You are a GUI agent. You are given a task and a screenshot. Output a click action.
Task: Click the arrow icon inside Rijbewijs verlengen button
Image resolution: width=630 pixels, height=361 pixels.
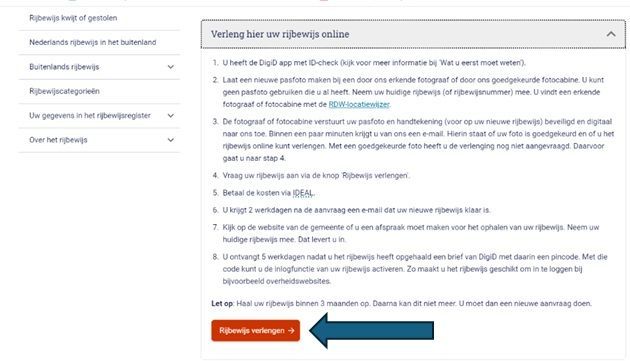(291, 330)
